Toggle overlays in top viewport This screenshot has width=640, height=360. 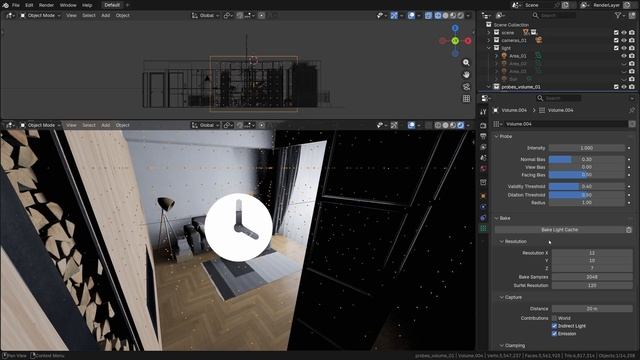(x=411, y=16)
